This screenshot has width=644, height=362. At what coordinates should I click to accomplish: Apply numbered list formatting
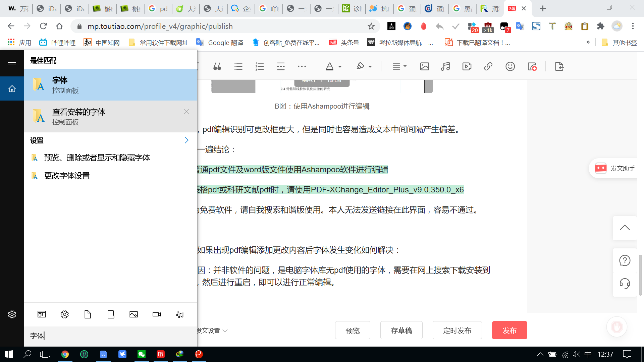(x=260, y=66)
